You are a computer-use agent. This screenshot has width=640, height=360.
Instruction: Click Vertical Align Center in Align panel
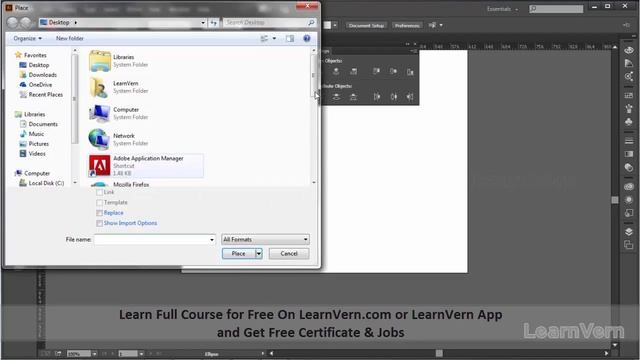click(x=393, y=71)
